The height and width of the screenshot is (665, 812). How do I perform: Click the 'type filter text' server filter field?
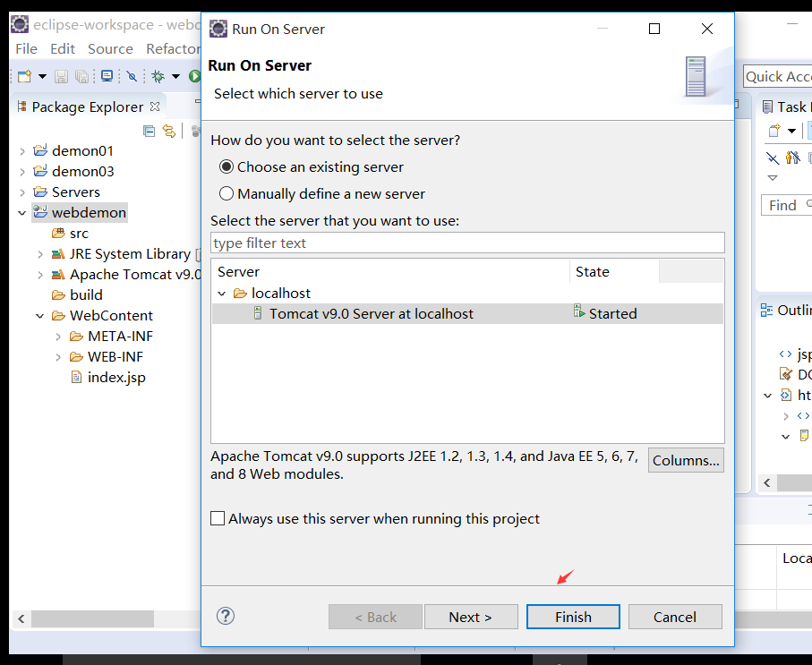click(467, 243)
